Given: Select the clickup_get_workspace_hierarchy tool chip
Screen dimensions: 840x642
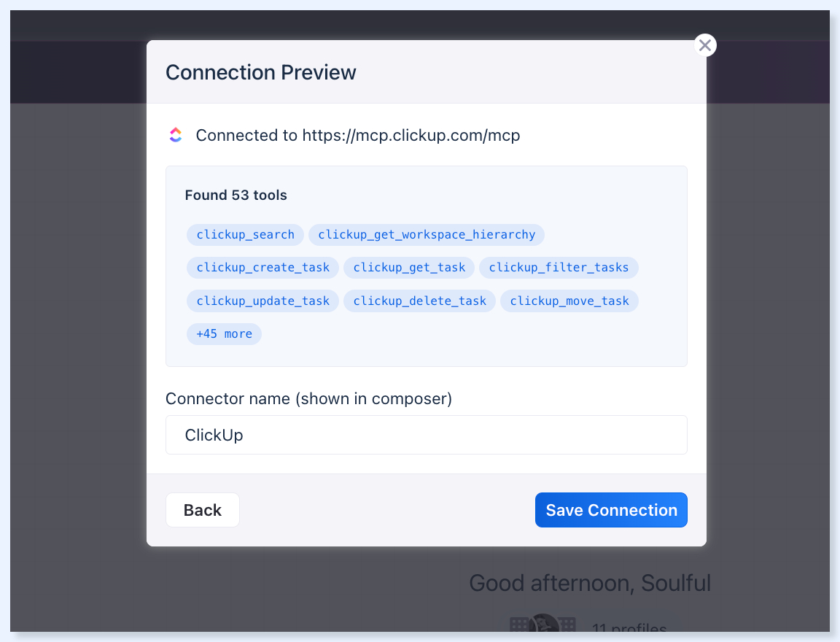Looking at the screenshot, I should [427, 235].
